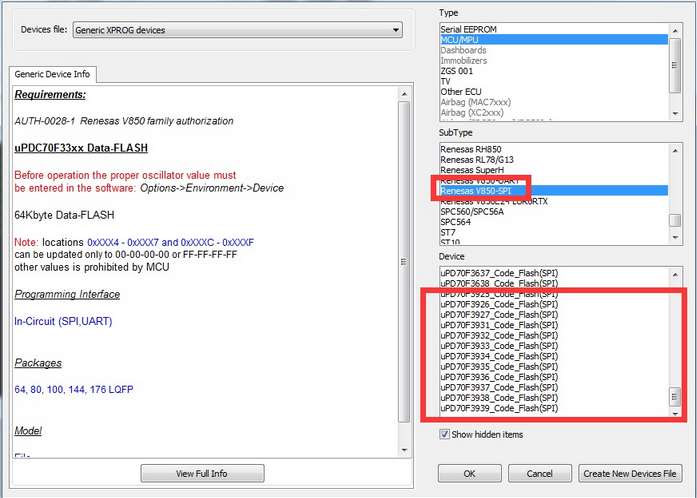Viewport: 697px width, 498px height.
Task: Click 64, 80, 100, 144, 176 LQFP text
Action: [x=74, y=390]
